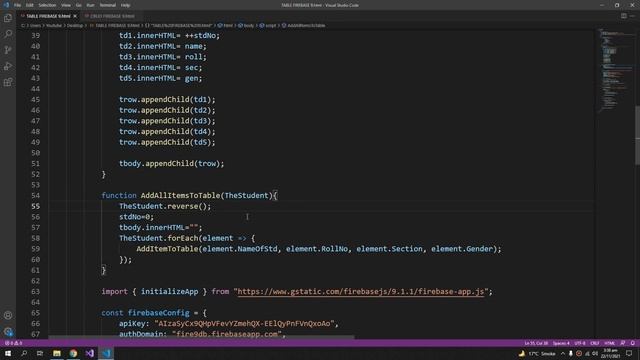
Task: Open the Users breadcrumb folder
Action: pyautogui.click(x=35, y=25)
